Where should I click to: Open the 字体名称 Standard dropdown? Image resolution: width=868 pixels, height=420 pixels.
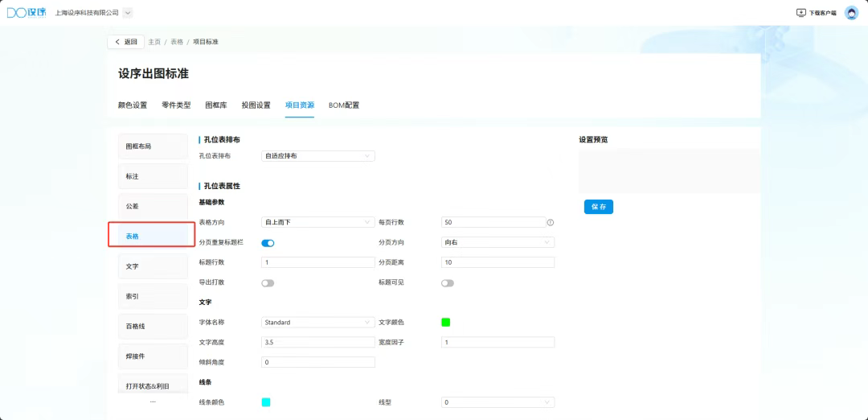pos(317,322)
